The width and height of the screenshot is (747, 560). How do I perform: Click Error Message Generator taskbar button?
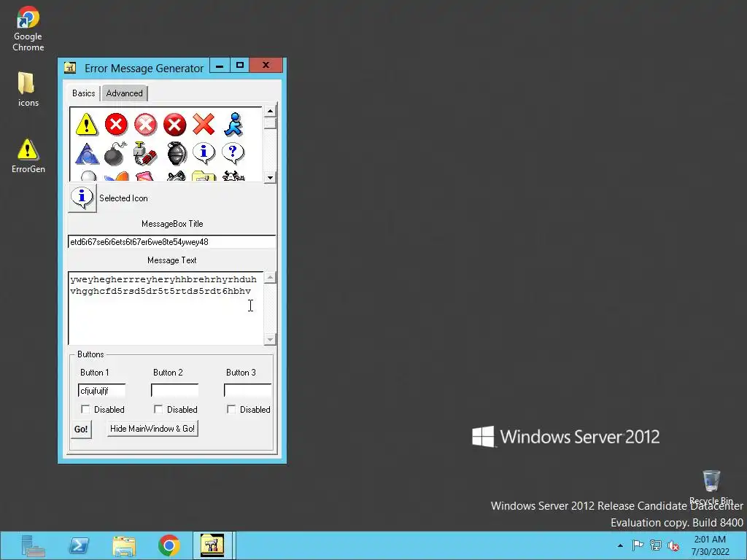(x=212, y=545)
